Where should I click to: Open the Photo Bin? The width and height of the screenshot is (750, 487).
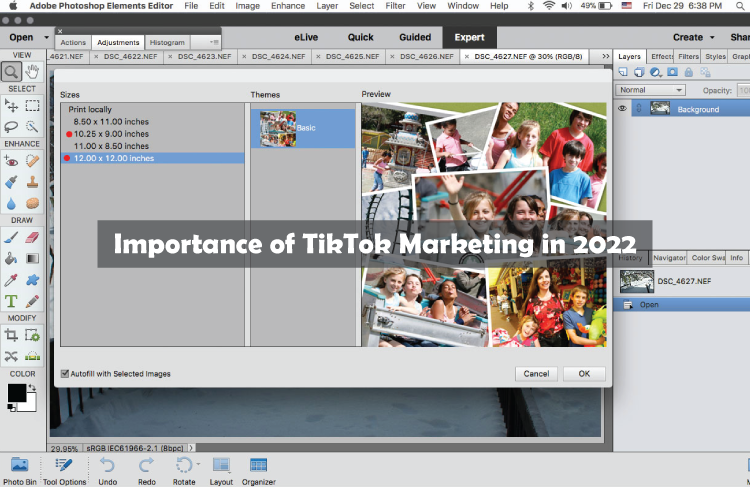pos(19,465)
